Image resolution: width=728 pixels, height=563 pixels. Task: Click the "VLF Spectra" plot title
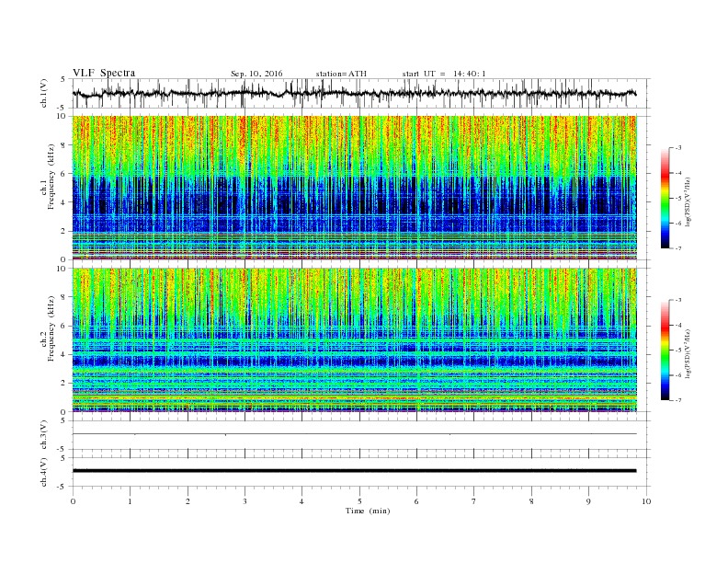[x=104, y=73]
